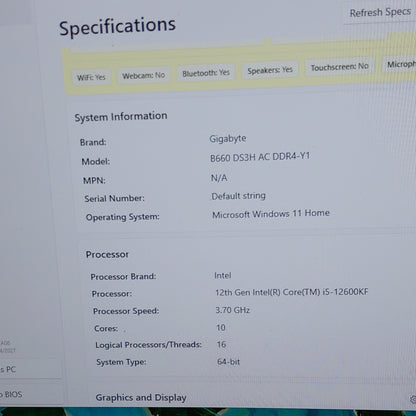Select the PC item in the left sidebar
Viewport: 416px width, 416px height.
[8, 369]
